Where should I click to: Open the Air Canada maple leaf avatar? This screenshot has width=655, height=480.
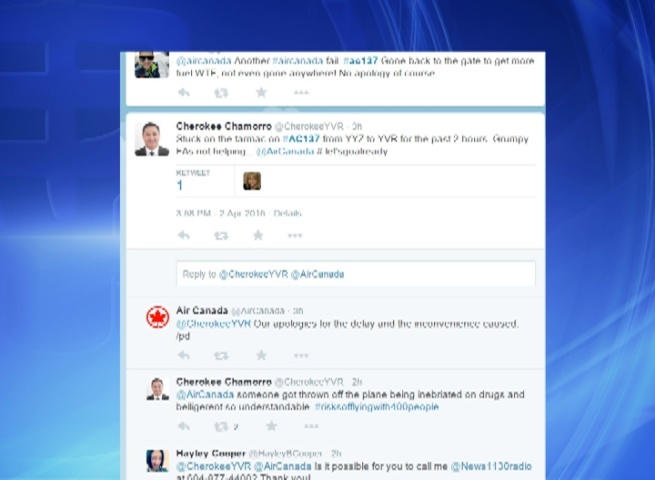tap(157, 317)
